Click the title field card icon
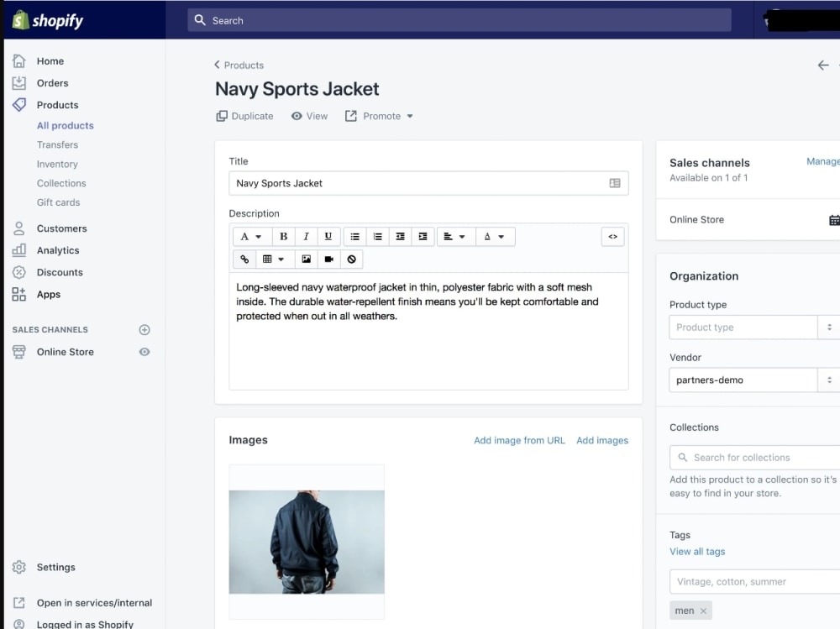 [615, 183]
